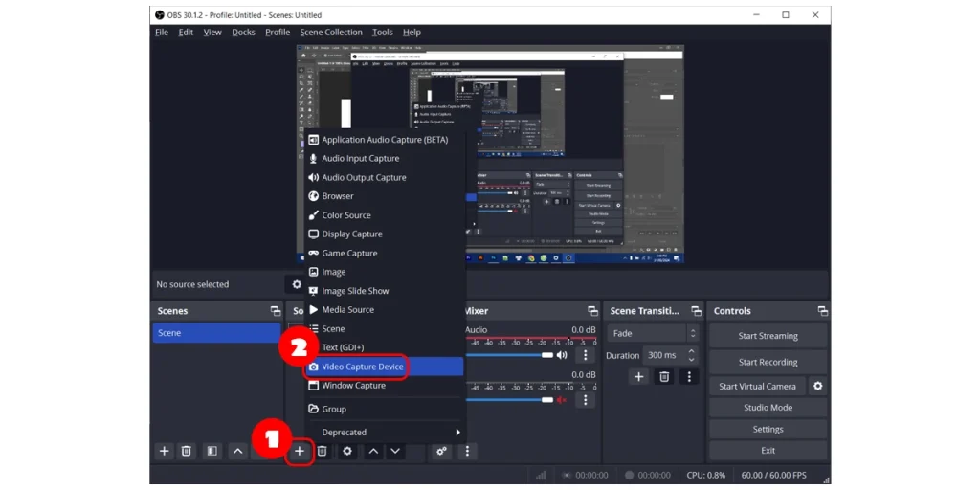Select Display Capture in the source menu
980x490 pixels.
[385, 234]
